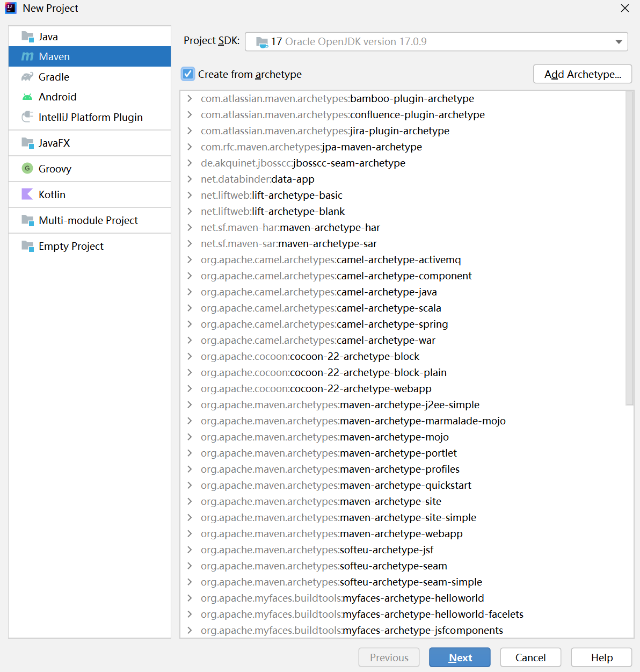This screenshot has width=640, height=672.
Task: Select camel-archetype-java row
Action: tap(403, 292)
